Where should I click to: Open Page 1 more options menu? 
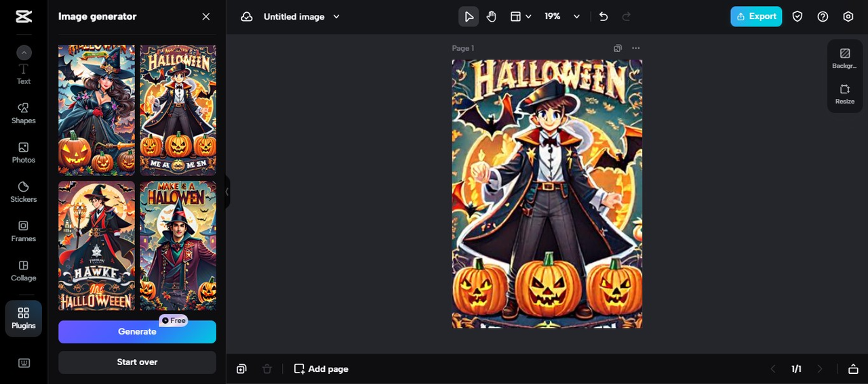point(635,48)
